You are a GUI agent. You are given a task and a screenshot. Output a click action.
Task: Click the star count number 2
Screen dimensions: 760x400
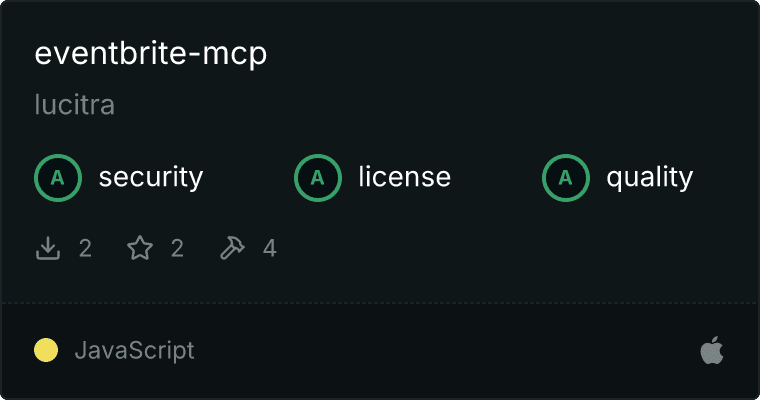point(177,249)
